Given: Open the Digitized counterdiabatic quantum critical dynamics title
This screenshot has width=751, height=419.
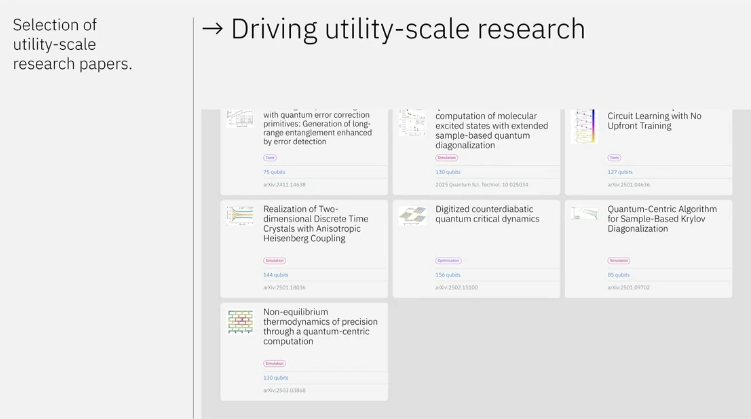Looking at the screenshot, I should point(487,214).
